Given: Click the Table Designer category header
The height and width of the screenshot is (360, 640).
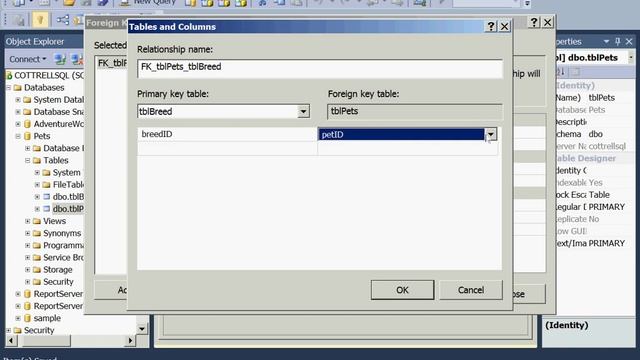Looking at the screenshot, I should pyautogui.click(x=586, y=158).
